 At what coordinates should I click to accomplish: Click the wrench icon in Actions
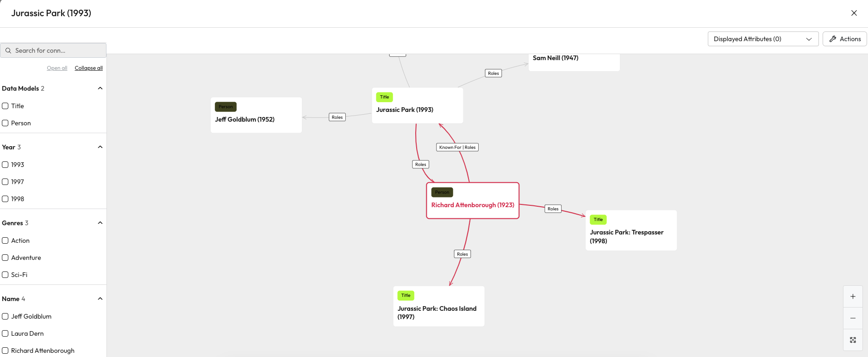833,39
